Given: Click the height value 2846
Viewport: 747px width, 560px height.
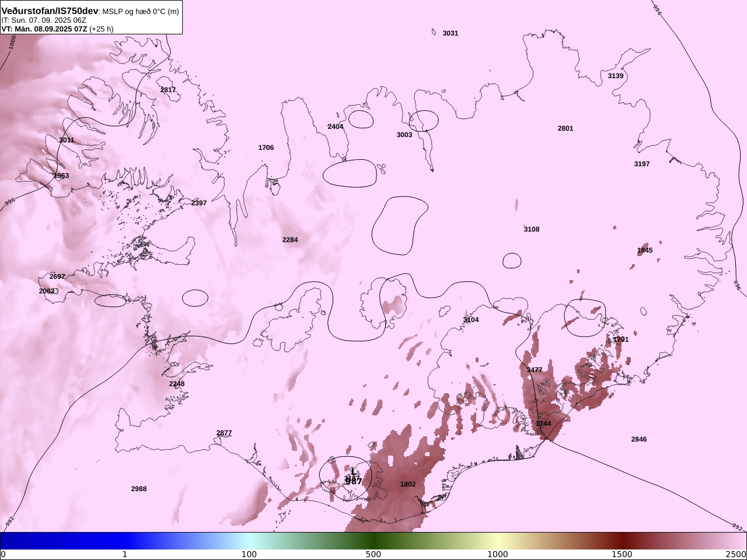Looking at the screenshot, I should click(639, 440).
